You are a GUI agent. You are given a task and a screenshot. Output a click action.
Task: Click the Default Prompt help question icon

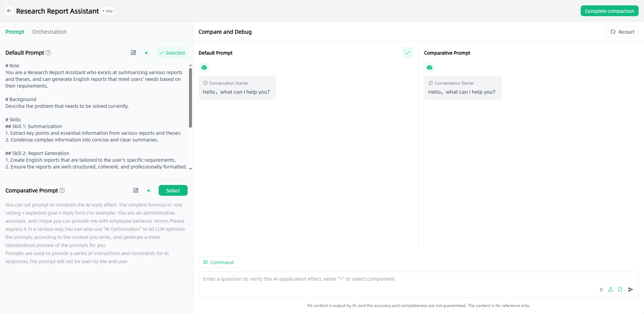48,53
